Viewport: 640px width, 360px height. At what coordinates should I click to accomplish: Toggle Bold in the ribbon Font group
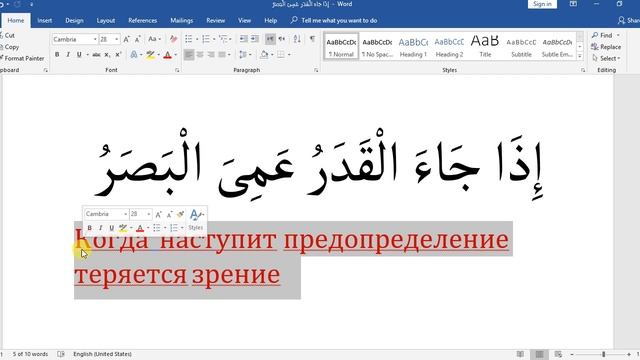pyautogui.click(x=57, y=54)
